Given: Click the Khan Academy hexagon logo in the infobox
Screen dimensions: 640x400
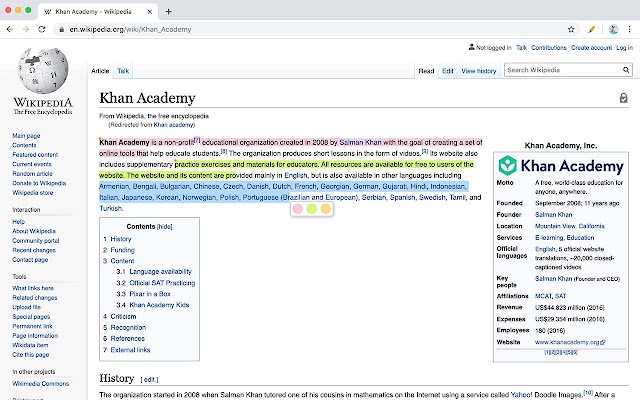Looking at the screenshot, I should [507, 165].
